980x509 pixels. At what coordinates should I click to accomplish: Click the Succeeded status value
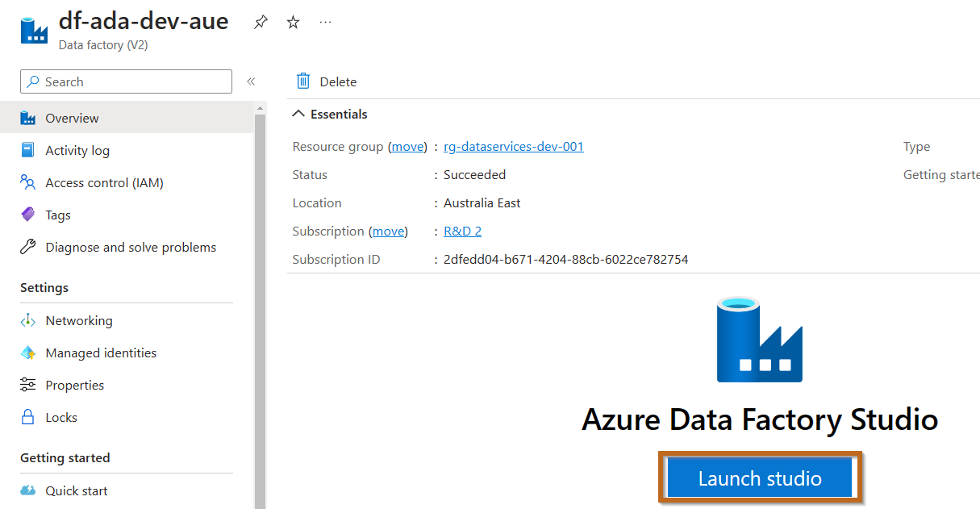coord(475,174)
